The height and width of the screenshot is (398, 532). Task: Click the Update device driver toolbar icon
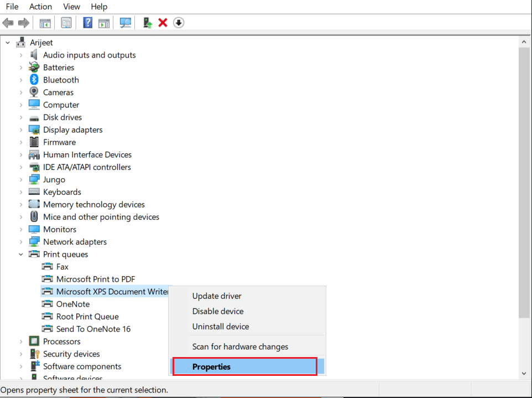147,23
